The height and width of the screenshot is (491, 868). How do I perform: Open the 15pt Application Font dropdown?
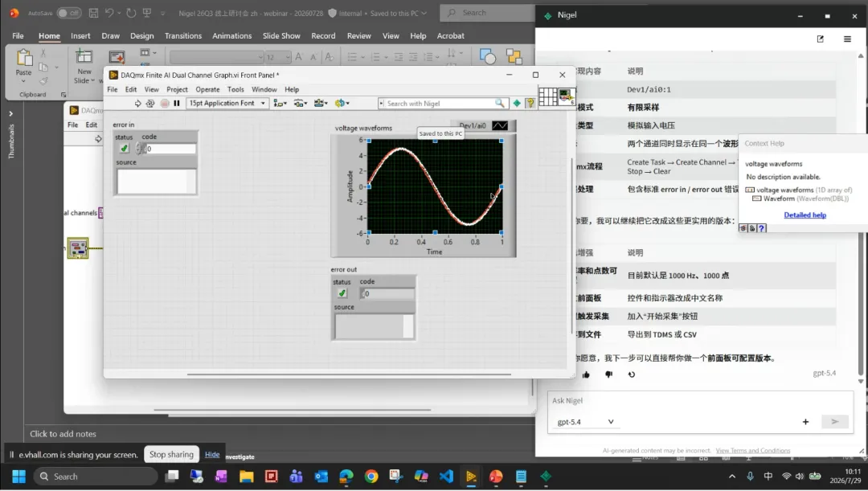[227, 104]
